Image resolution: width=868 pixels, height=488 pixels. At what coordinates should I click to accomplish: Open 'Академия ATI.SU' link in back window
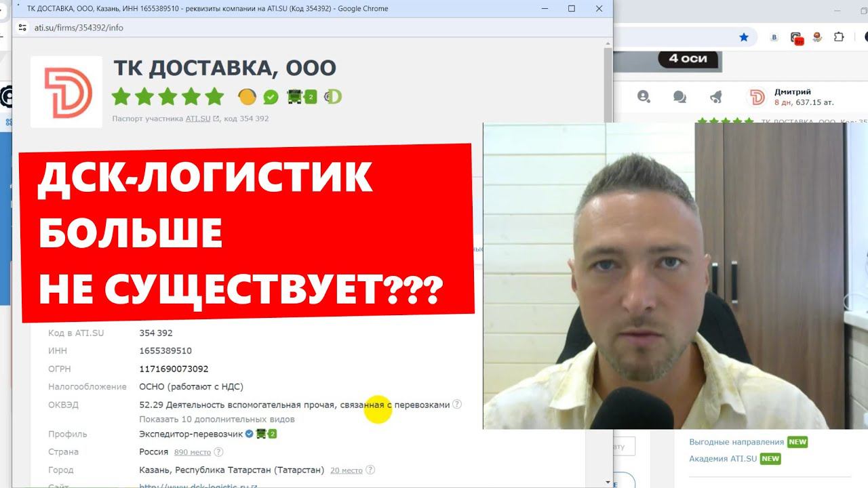click(x=723, y=459)
